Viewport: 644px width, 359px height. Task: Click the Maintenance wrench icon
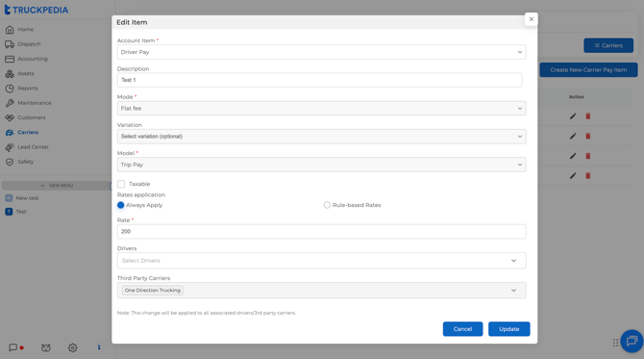point(10,103)
